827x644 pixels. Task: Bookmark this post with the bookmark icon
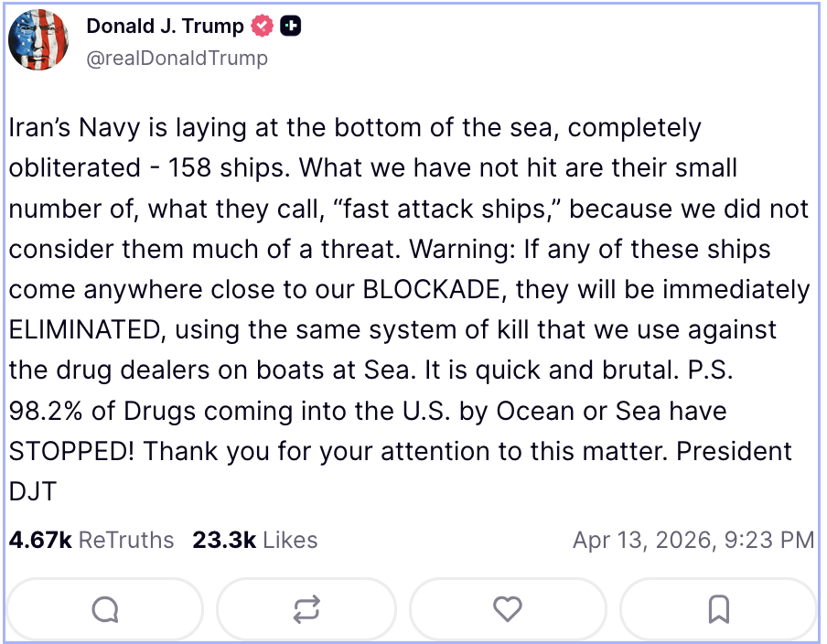719,608
